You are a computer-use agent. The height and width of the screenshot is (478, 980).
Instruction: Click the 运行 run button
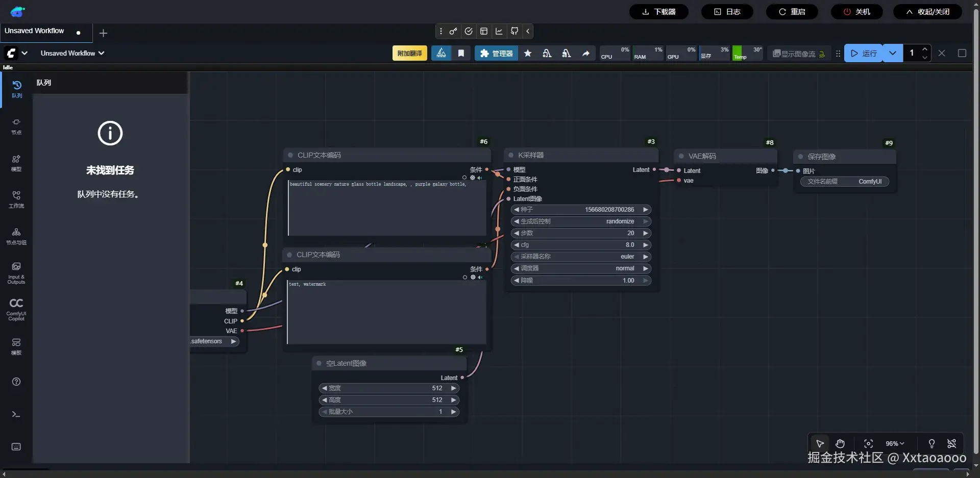[864, 53]
